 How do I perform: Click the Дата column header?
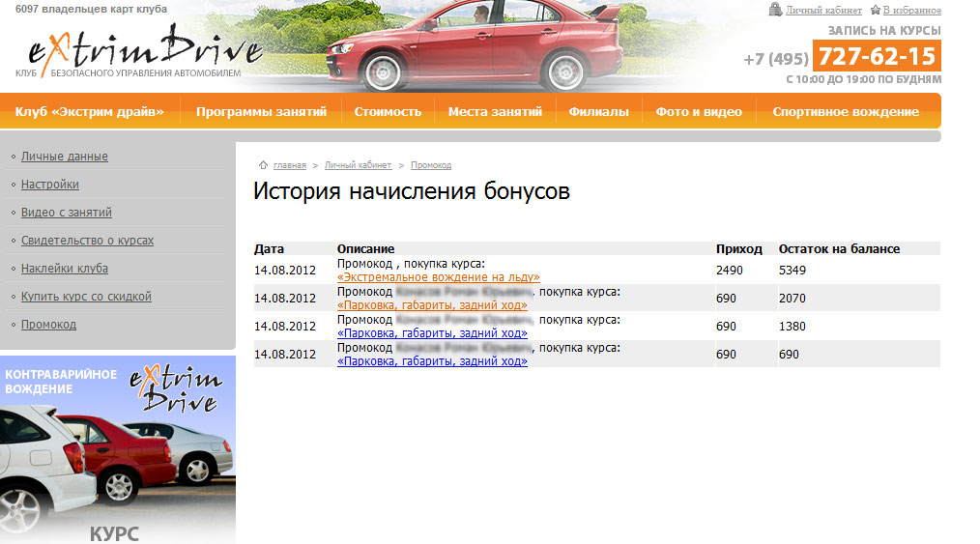click(x=269, y=248)
